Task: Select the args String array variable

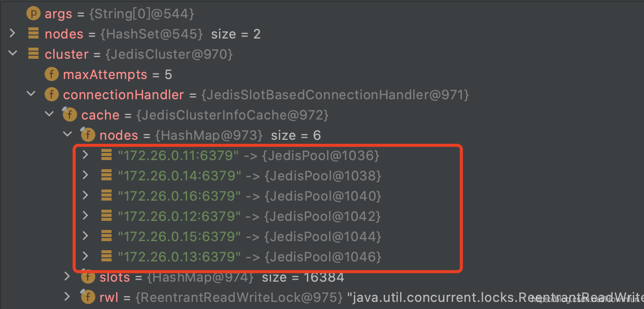Action: coord(58,13)
